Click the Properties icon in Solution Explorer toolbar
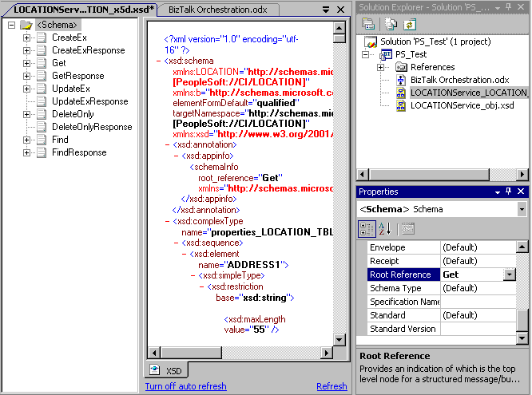 368,24
